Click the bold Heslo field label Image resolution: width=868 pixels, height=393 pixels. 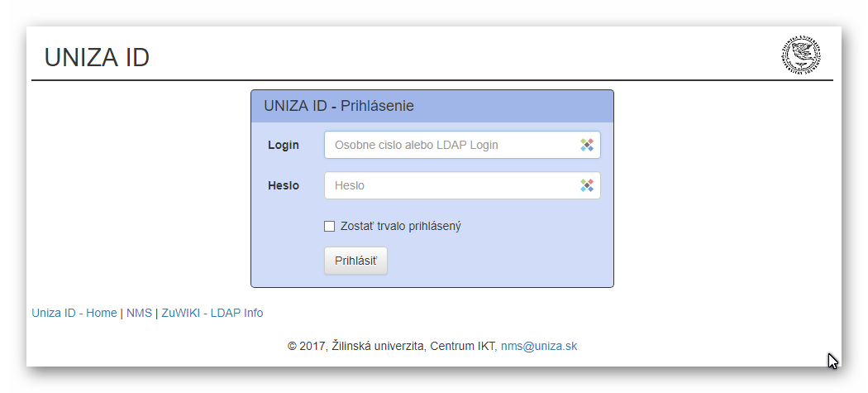click(x=284, y=185)
